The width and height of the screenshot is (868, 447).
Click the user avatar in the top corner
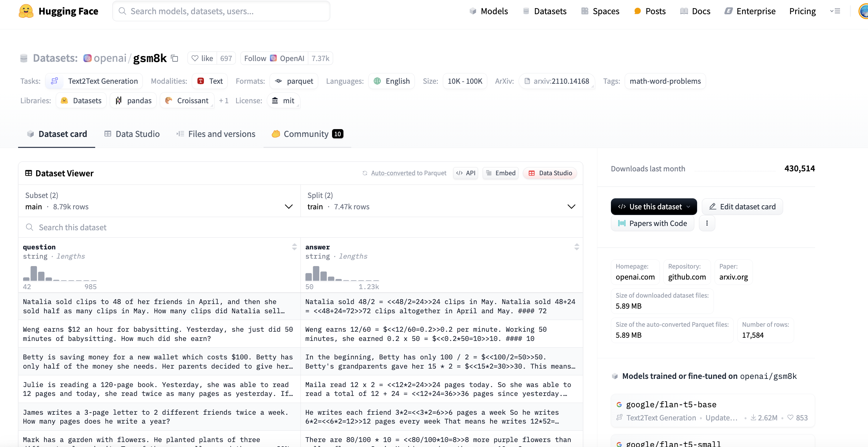(x=864, y=11)
